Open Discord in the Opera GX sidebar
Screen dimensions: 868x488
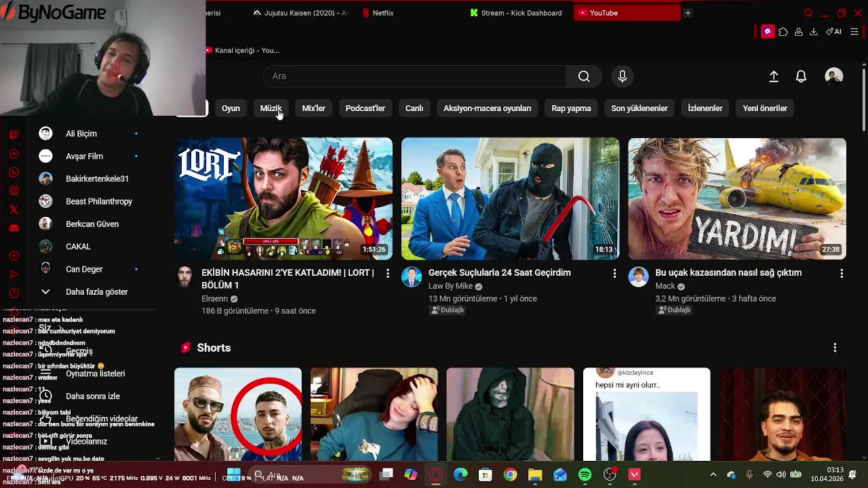click(x=14, y=228)
